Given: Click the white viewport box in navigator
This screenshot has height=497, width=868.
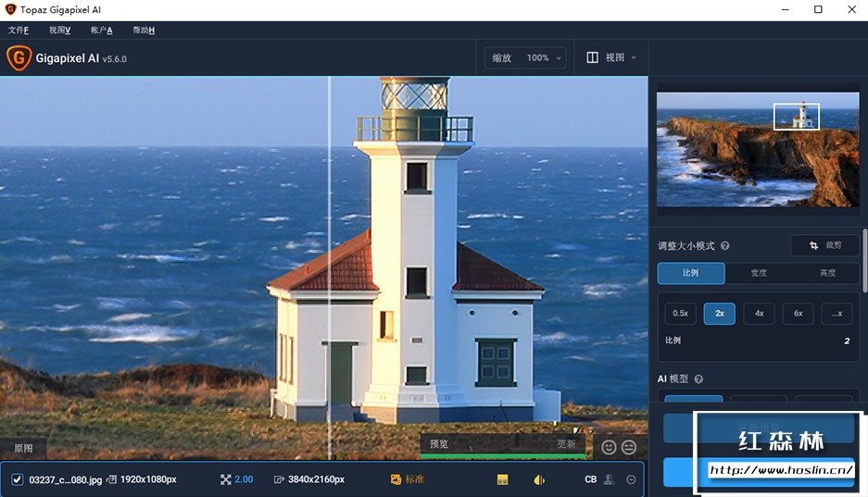Looking at the screenshot, I should (796, 116).
